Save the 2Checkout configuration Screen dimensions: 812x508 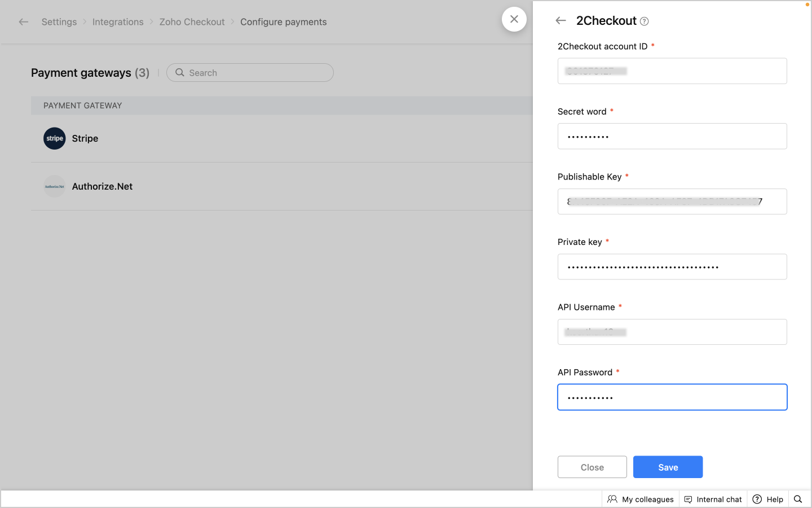[668, 467]
